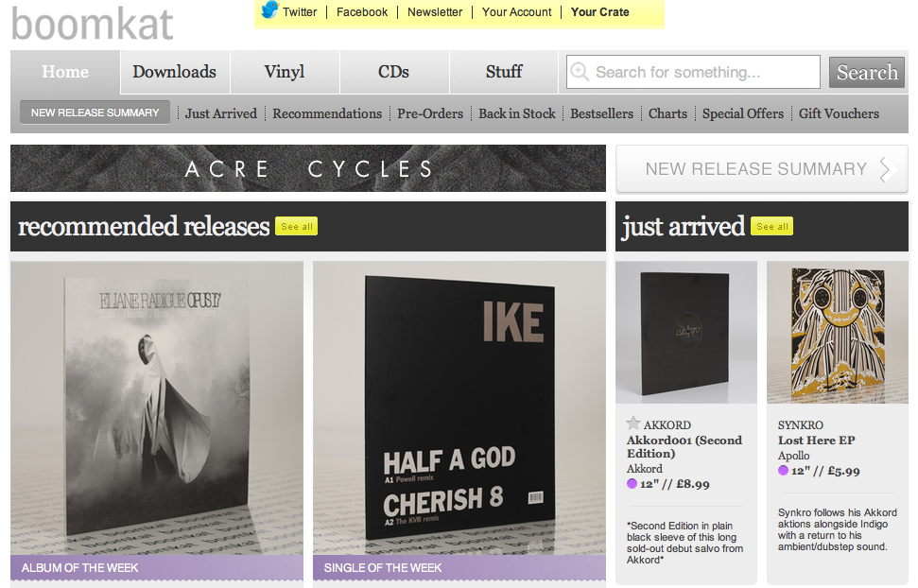Open the Stuff tab
This screenshot has height=588, width=918.
[x=504, y=72]
